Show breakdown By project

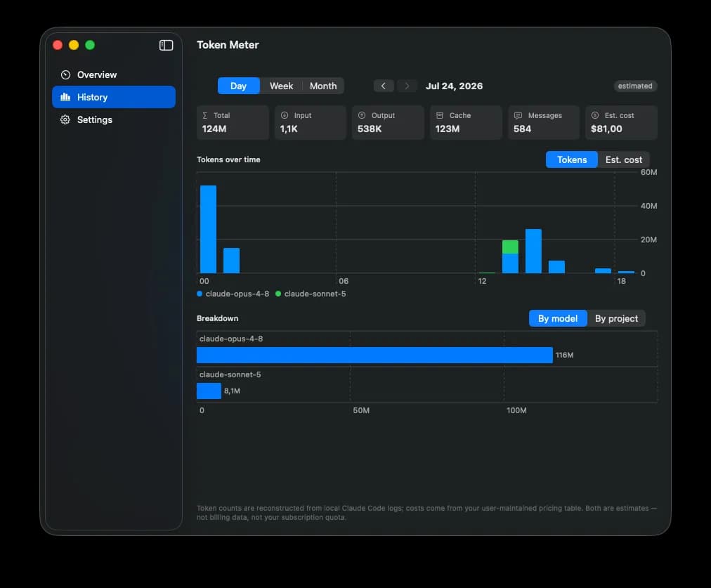click(616, 319)
